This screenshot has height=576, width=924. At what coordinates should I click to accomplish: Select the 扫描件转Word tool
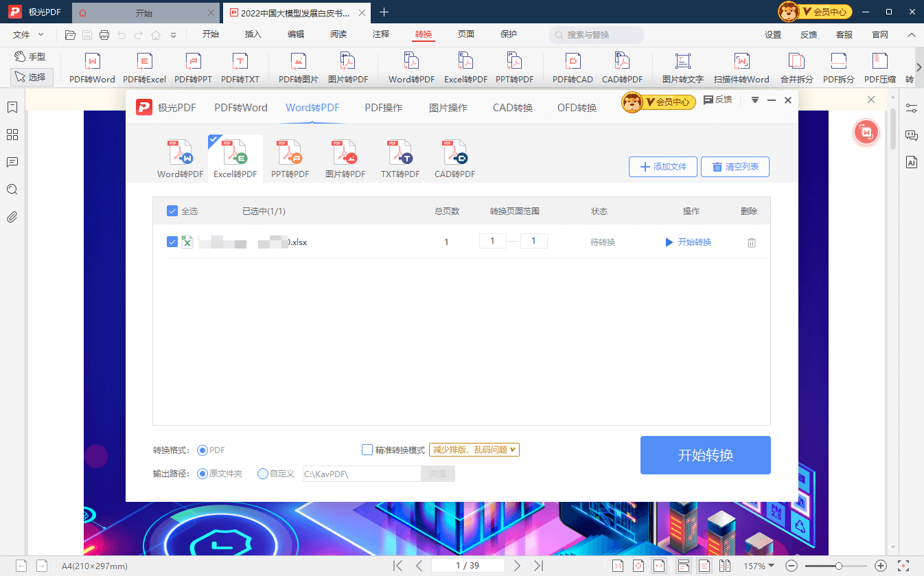tap(742, 67)
